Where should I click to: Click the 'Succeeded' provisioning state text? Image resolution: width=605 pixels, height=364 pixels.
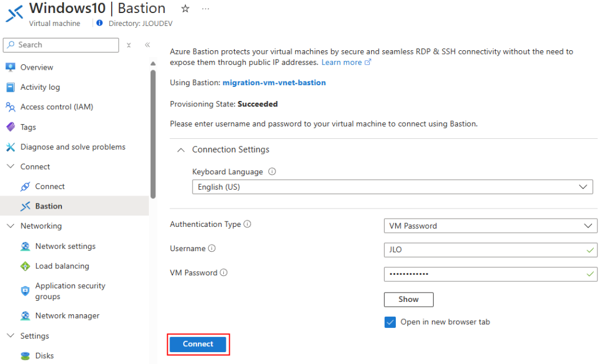[x=258, y=104]
